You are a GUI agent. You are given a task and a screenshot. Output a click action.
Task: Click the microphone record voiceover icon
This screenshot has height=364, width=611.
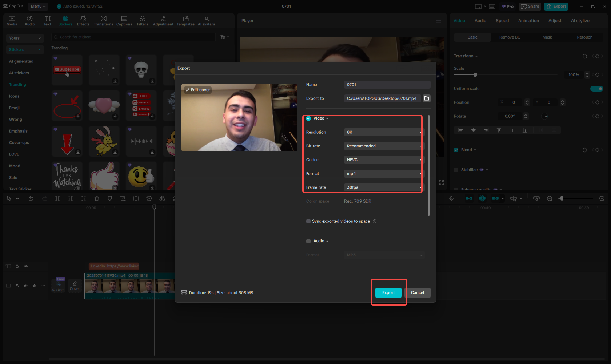click(451, 198)
